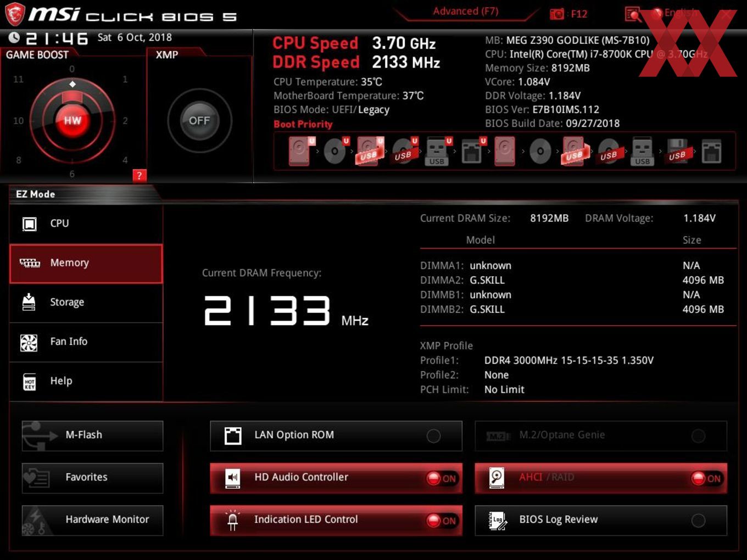The image size is (747, 560).
Task: Click the Game Boost red question mark help
Action: tap(140, 176)
